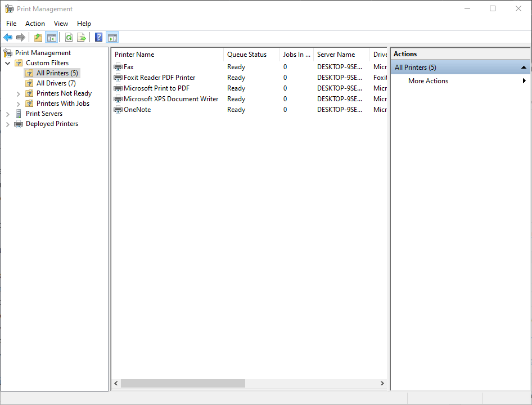
Task: Click More Actions in the Actions pane
Action: [428, 81]
